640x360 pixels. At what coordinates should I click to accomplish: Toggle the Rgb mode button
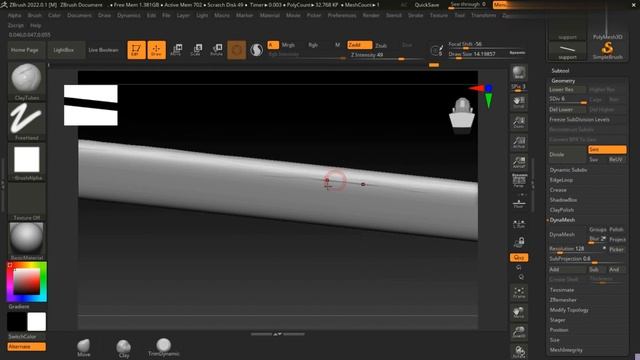coord(313,45)
